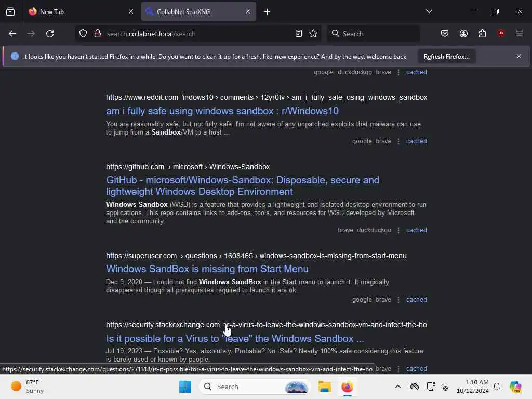The width and height of the screenshot is (532, 399).
Task: Expand the list all tabs chevron
Action: tap(429, 11)
